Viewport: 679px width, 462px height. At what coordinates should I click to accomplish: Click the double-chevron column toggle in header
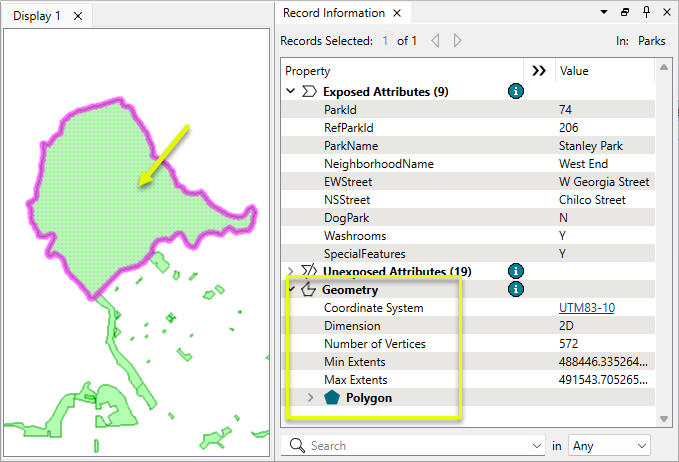(539, 71)
